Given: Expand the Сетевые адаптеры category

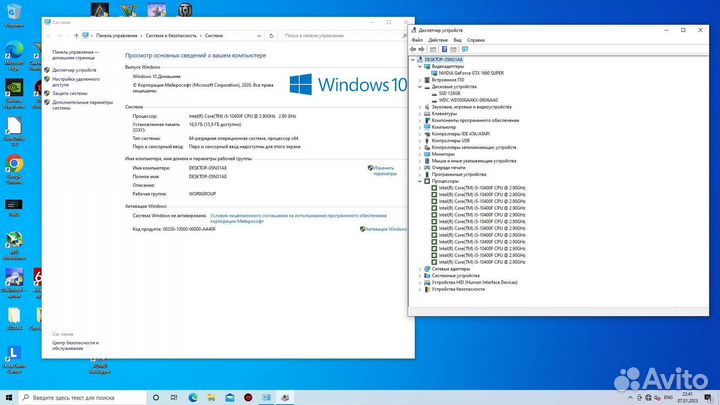Looking at the screenshot, I should click(420, 269).
